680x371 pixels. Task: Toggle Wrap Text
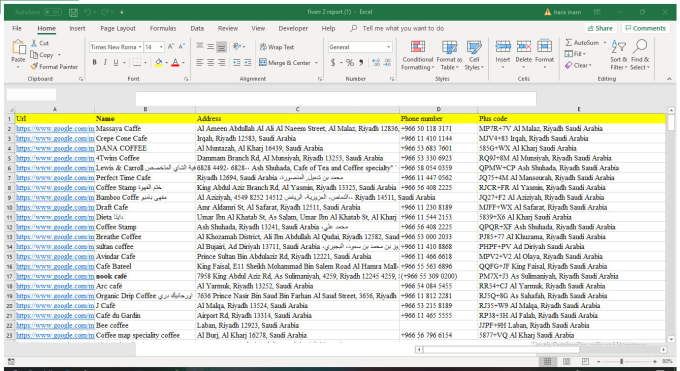pyautogui.click(x=277, y=47)
